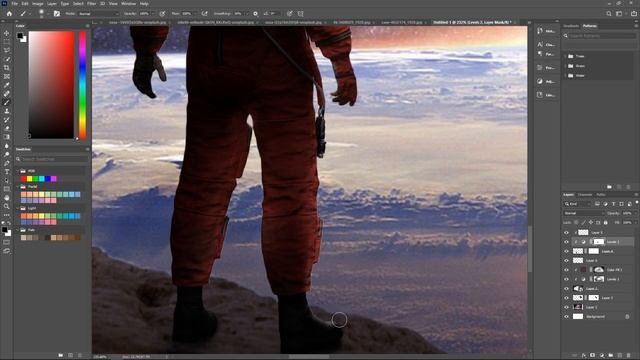Open the Libraries panel icon
The image size is (640, 360).
[x=540, y=95]
